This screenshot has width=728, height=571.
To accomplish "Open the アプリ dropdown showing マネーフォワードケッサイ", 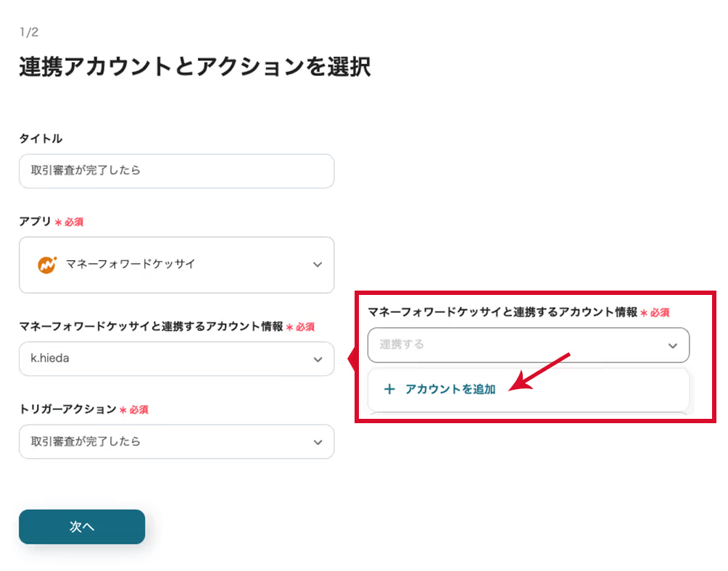I will (x=176, y=265).
